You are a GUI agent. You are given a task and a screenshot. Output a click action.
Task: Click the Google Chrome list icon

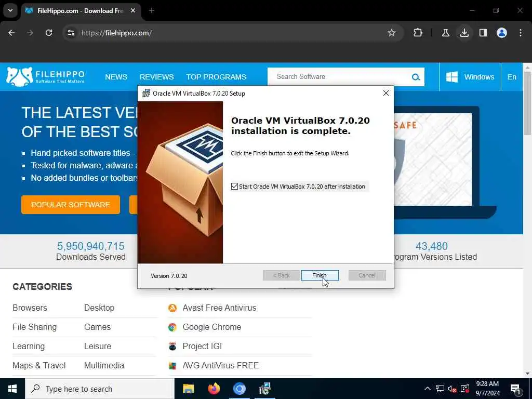[172, 327]
